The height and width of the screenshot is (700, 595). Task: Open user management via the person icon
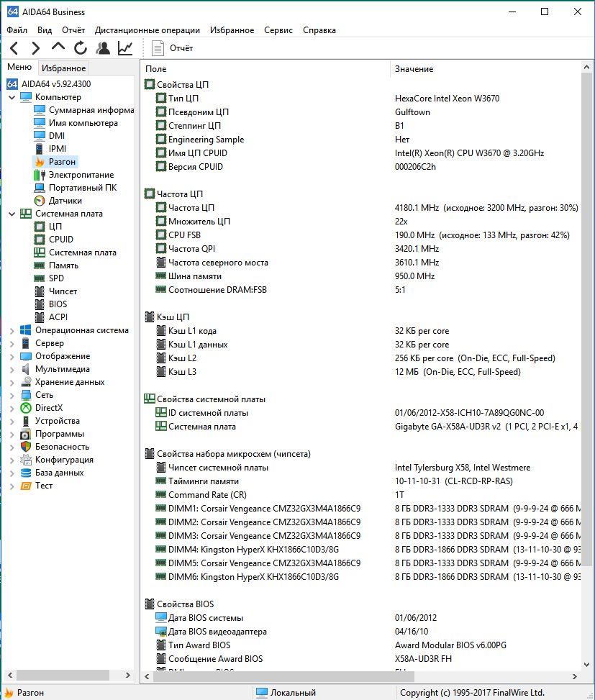[x=103, y=47]
